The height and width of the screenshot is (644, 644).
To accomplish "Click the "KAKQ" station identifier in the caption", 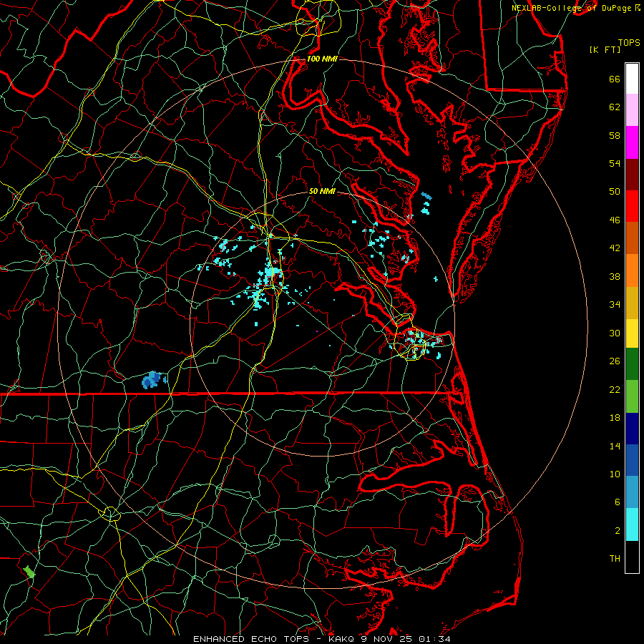I will click(x=342, y=639).
